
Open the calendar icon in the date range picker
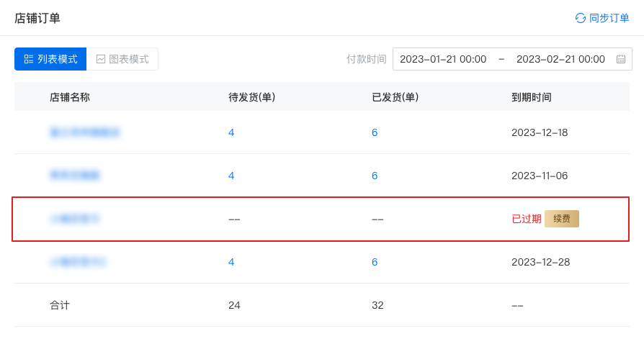[620, 59]
